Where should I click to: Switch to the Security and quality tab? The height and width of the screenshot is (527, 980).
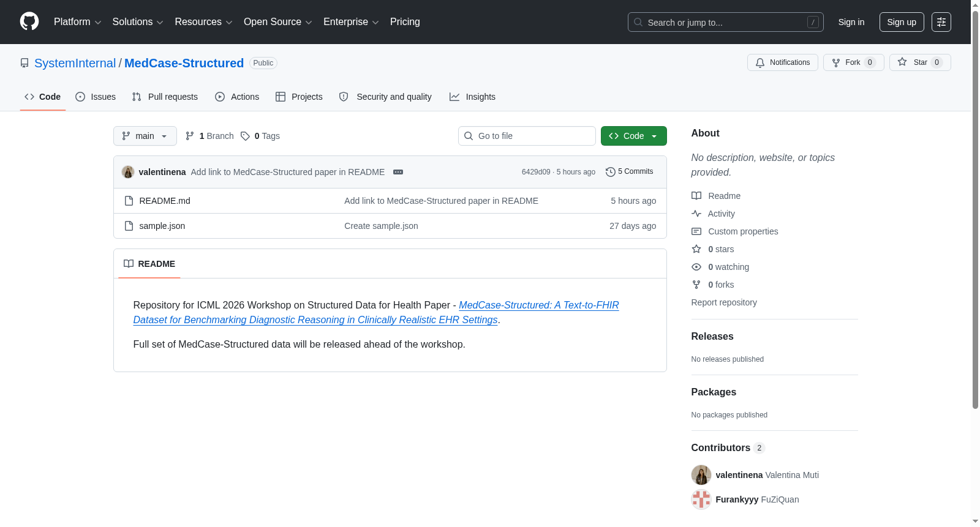385,97
